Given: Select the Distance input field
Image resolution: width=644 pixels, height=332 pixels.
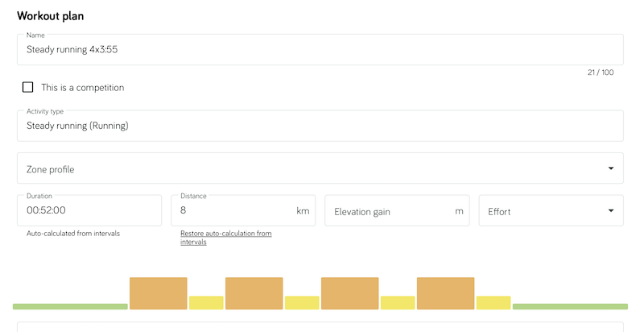Looking at the screenshot, I should (x=233, y=210).
